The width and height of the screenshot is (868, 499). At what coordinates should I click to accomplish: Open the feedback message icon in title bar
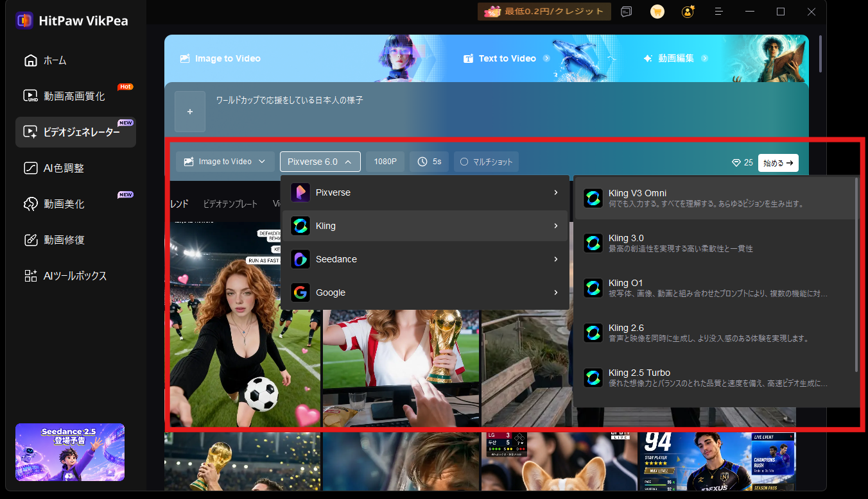[627, 12]
